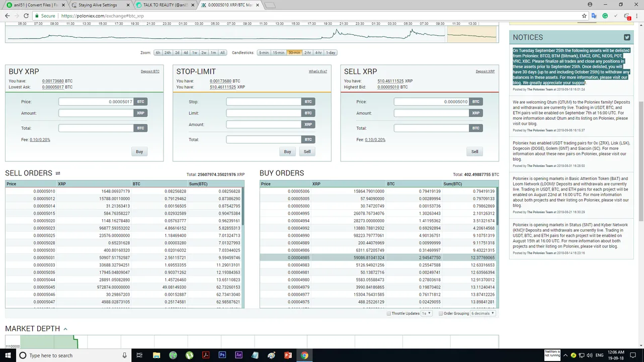Click Highest Bid value 0.00005010
644x362 pixels.
pyautogui.click(x=388, y=87)
